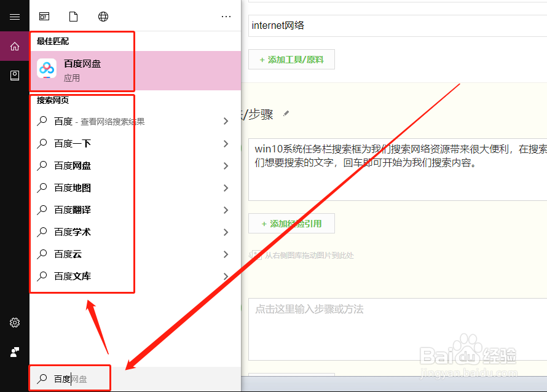Image resolution: width=547 pixels, height=392 pixels.
Task: Select the Home icon in sidebar
Action: 15,46
